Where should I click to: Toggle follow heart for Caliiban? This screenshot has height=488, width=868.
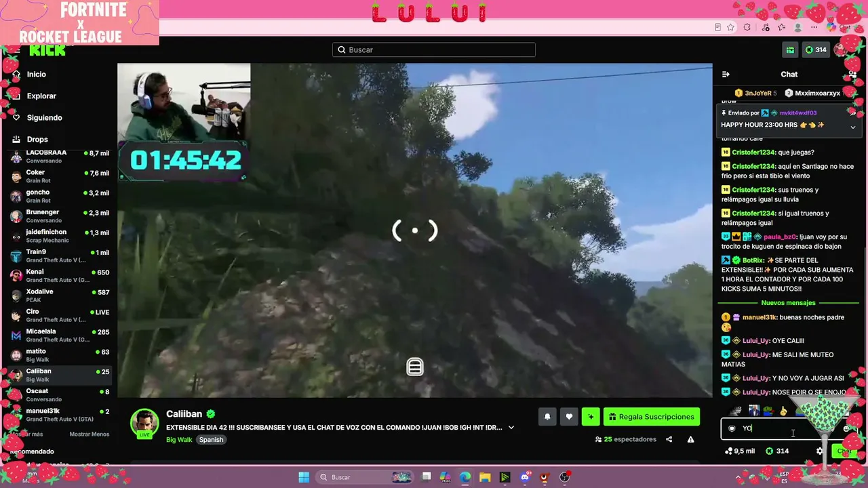tap(569, 417)
